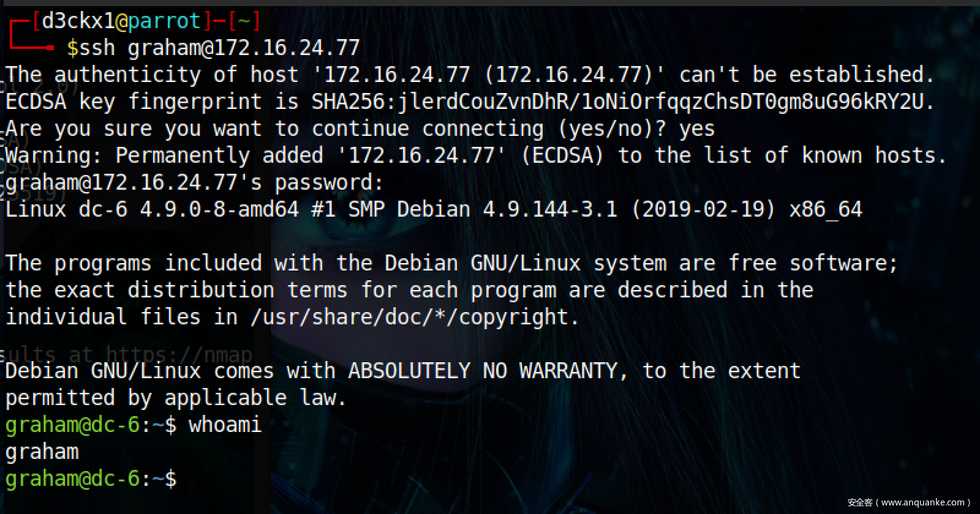Click the tilde directory in the parrot prompt
This screenshot has width=980, height=514.
pyautogui.click(x=244, y=21)
